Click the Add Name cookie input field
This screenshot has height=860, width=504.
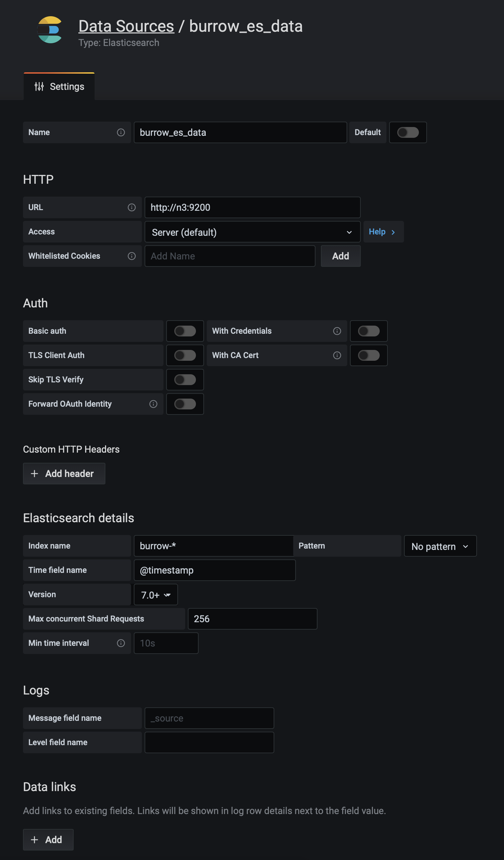230,256
